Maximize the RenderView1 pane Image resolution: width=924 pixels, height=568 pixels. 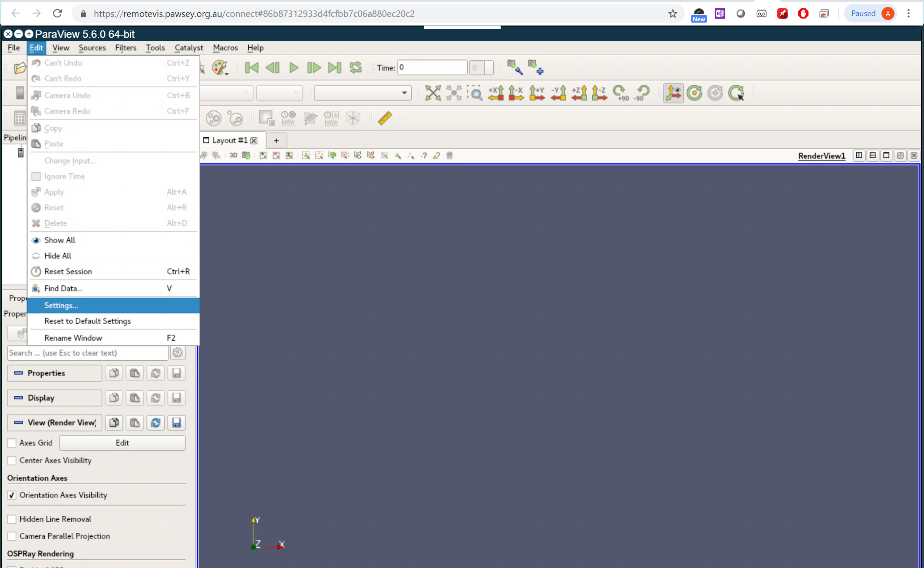[x=887, y=155]
